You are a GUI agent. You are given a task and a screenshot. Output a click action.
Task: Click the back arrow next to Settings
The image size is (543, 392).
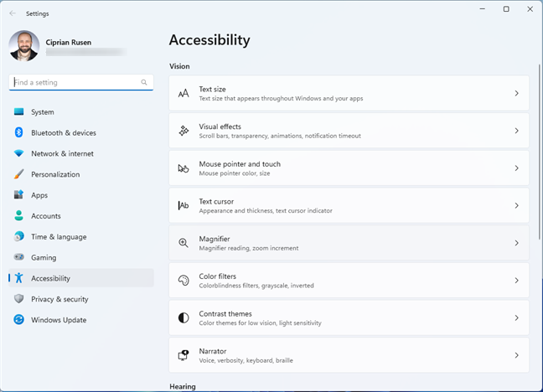(x=13, y=13)
